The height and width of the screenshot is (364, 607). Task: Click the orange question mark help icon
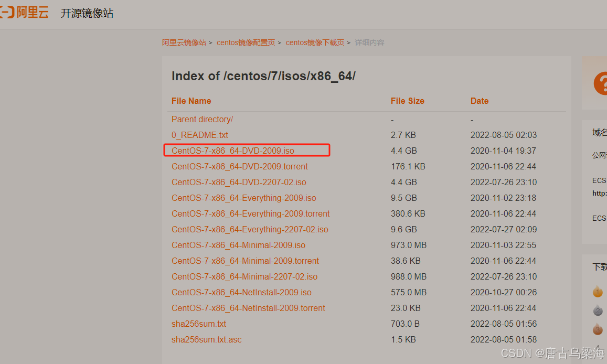[600, 83]
